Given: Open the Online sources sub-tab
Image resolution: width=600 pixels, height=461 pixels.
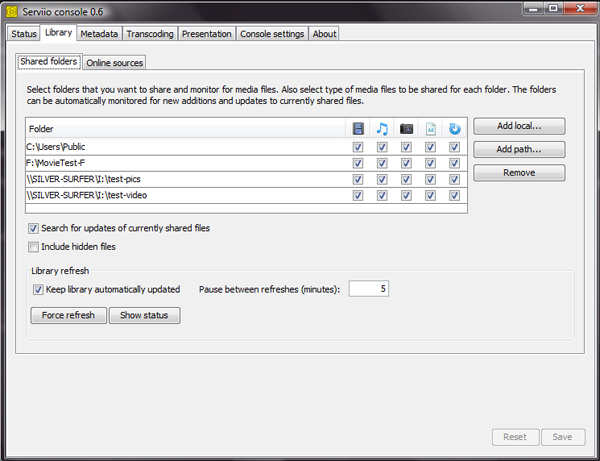Looking at the screenshot, I should tap(115, 62).
